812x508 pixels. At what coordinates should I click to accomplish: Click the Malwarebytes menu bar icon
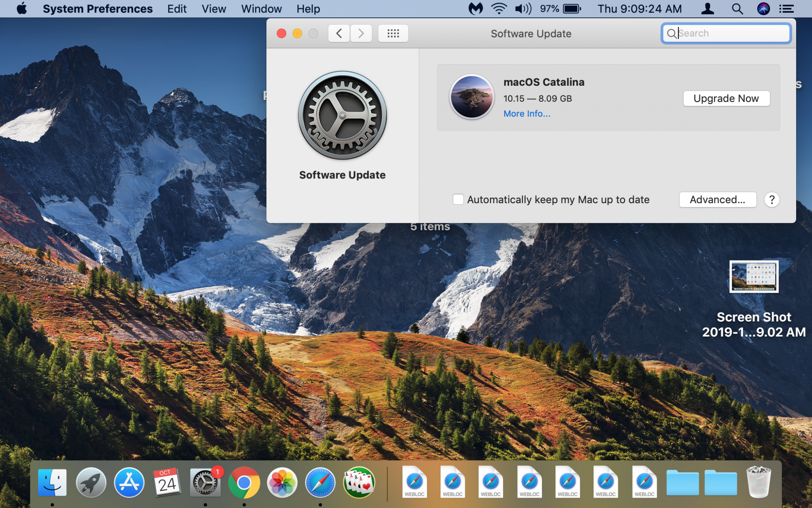point(475,9)
